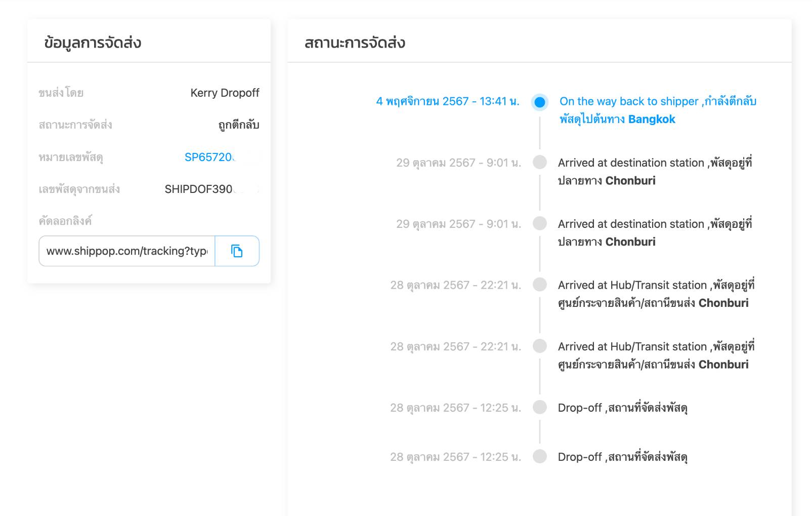
Task: Click the คัดลอกลิงค์ label
Action: (x=65, y=221)
